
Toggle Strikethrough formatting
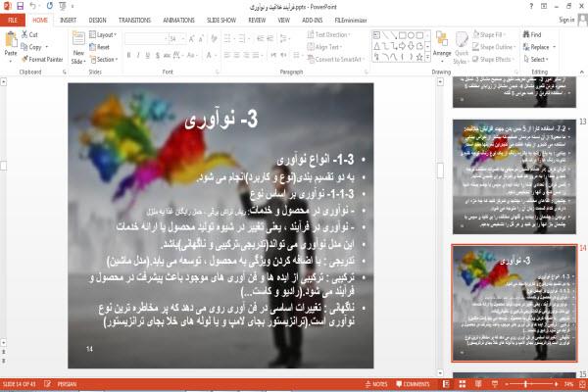167,56
